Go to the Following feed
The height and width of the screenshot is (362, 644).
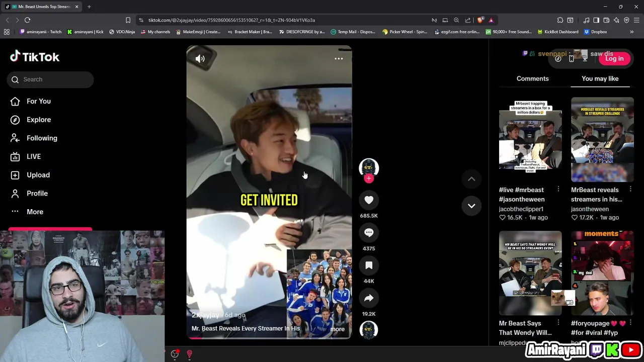[34, 138]
